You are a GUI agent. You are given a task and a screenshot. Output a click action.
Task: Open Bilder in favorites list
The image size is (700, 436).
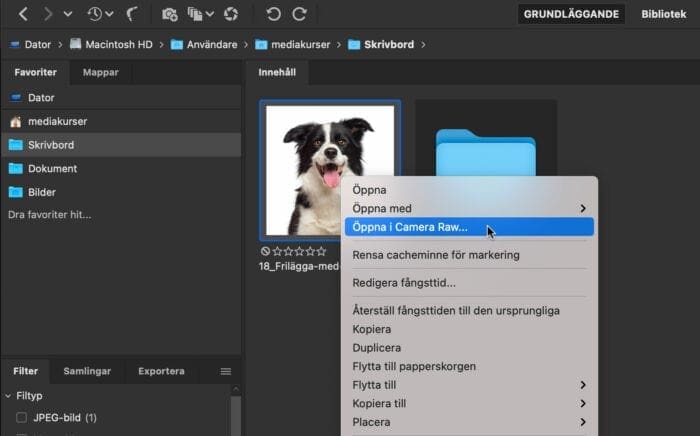(121, 192)
